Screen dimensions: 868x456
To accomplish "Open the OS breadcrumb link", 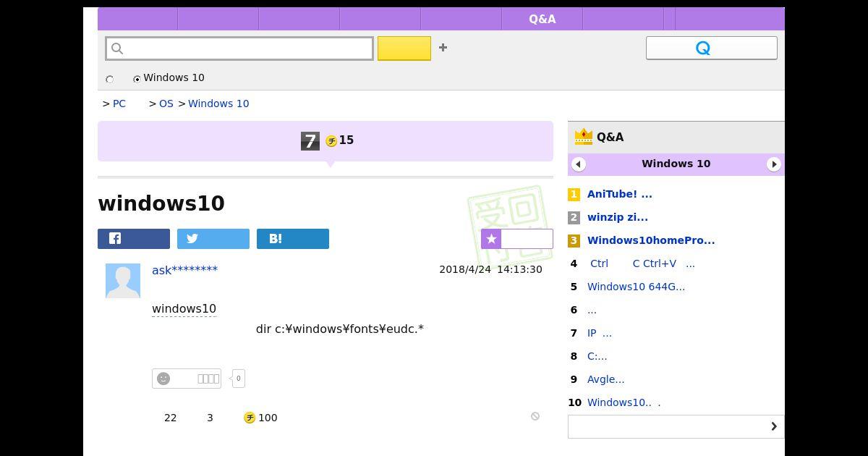I will click(166, 104).
